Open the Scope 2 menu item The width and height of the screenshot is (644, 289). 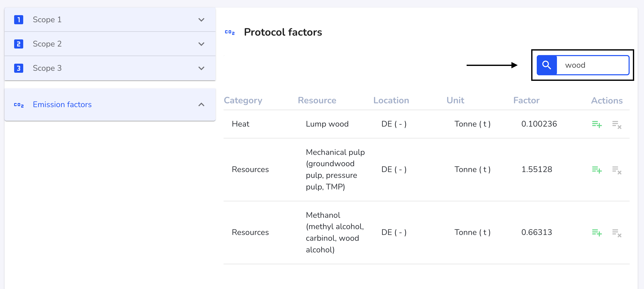click(x=110, y=44)
